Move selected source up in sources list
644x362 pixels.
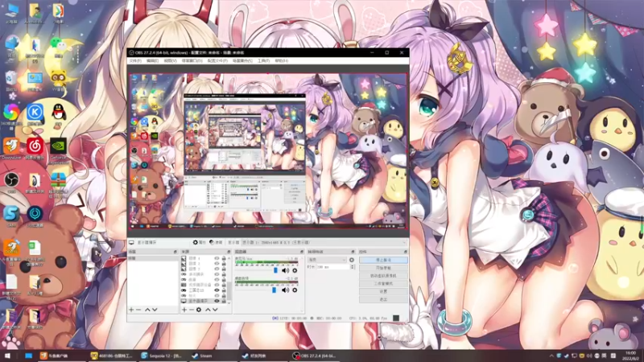coord(208,310)
